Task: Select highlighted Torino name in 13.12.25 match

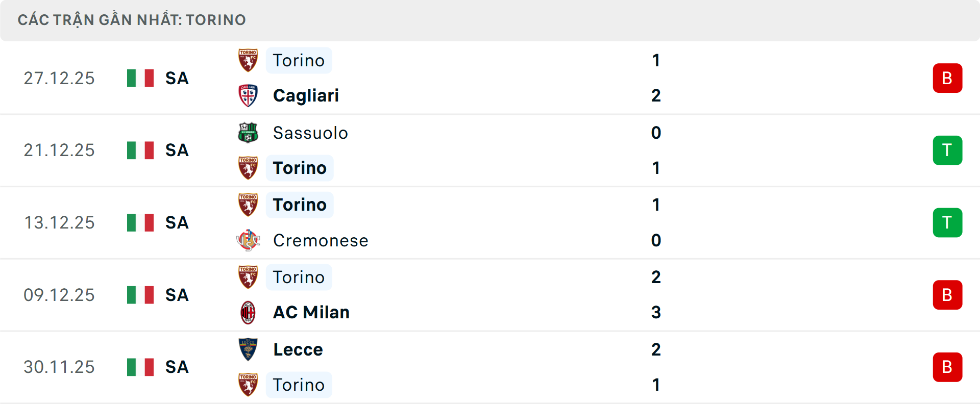Action: [300, 205]
